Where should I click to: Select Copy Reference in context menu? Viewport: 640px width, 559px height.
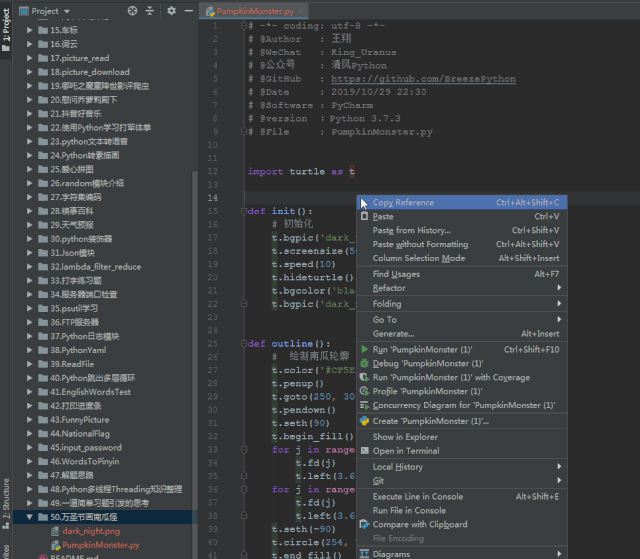click(462, 202)
